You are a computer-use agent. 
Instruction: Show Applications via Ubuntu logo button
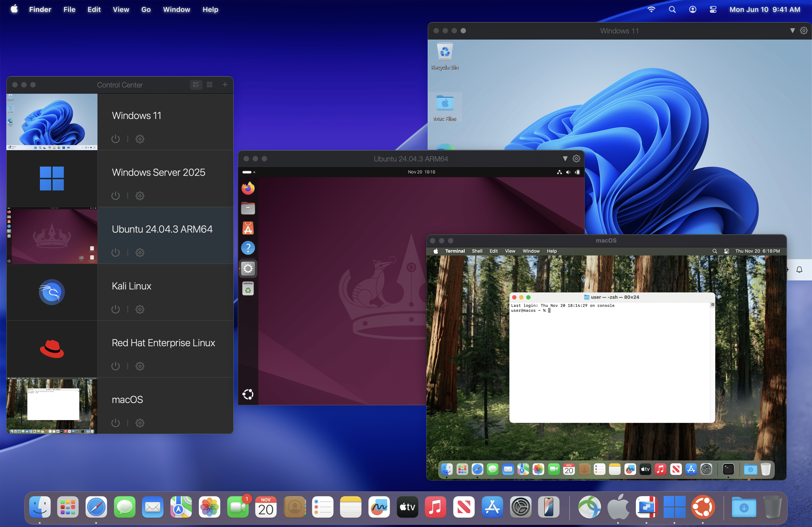248,394
